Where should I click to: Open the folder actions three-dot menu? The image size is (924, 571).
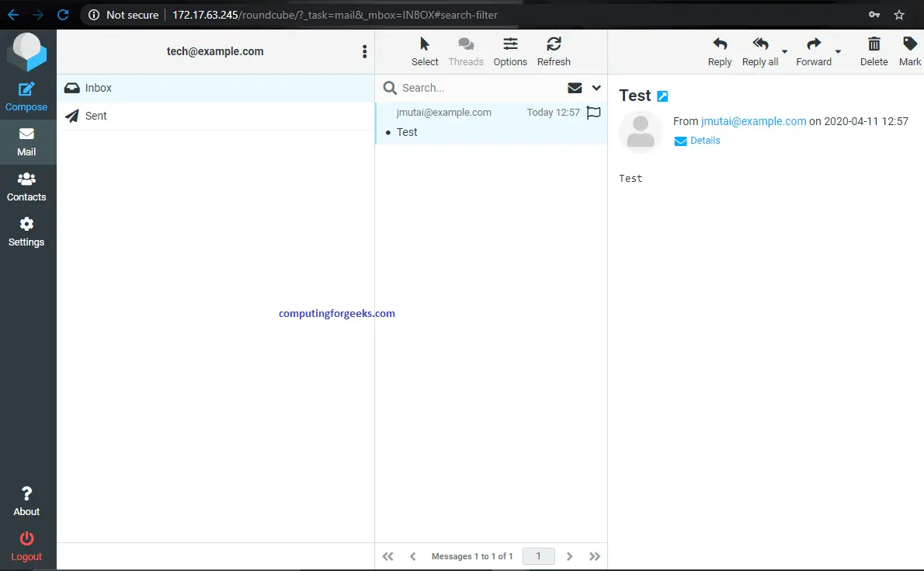[x=364, y=51]
